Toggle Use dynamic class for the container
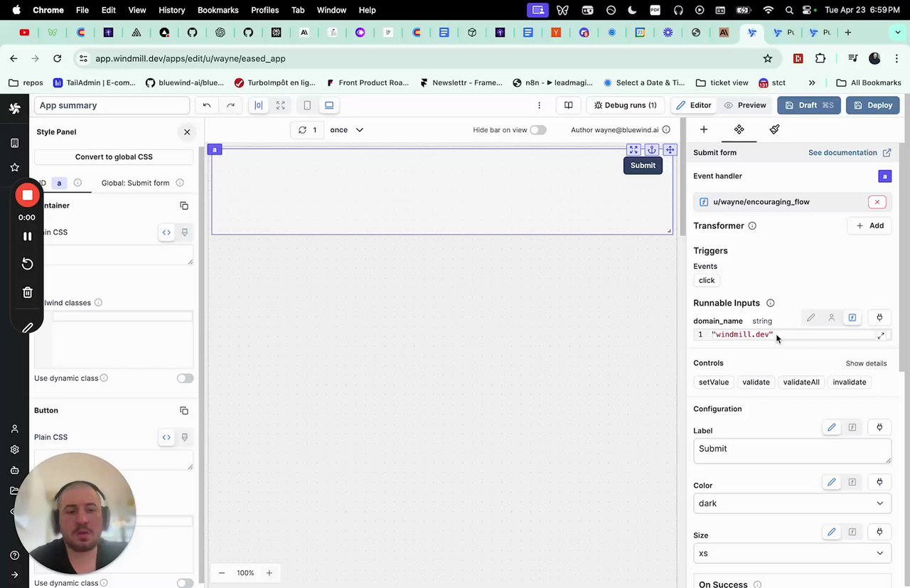This screenshot has height=588, width=910. [x=185, y=378]
